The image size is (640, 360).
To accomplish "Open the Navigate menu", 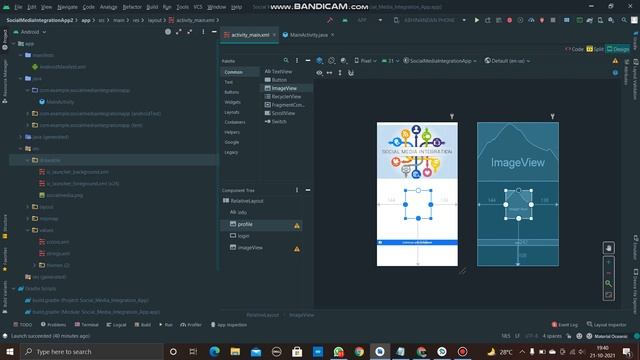I will pos(67,7).
